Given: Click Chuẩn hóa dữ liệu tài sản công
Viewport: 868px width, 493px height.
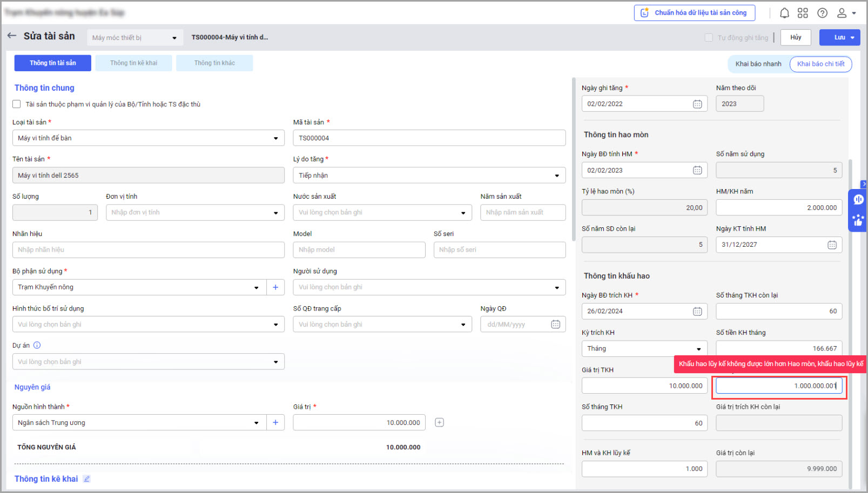Looking at the screenshot, I should (694, 13).
